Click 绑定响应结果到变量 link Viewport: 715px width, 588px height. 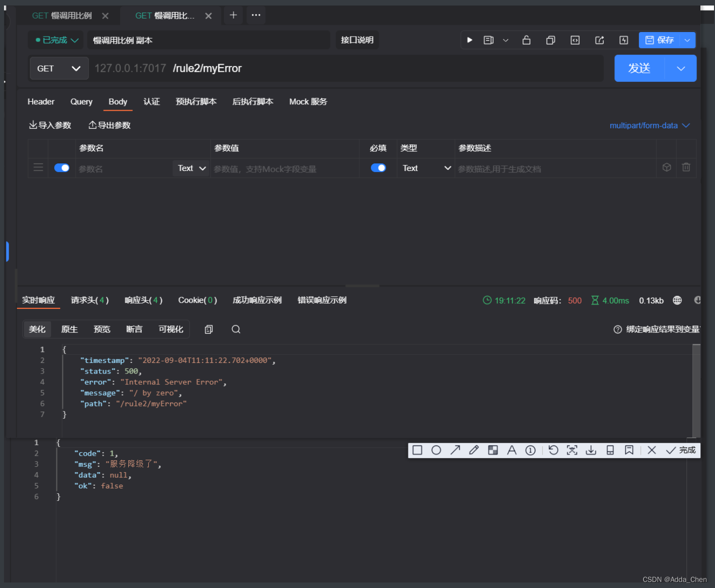tap(657, 329)
